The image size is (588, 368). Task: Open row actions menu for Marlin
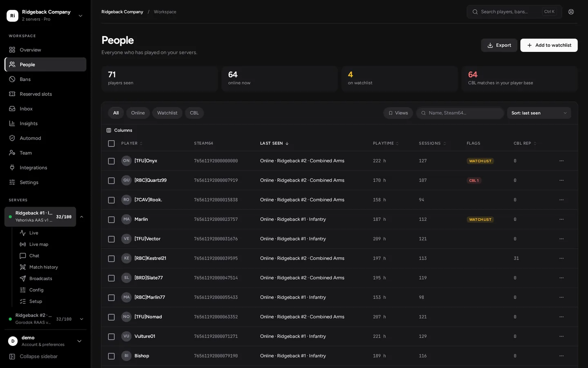pos(561,220)
